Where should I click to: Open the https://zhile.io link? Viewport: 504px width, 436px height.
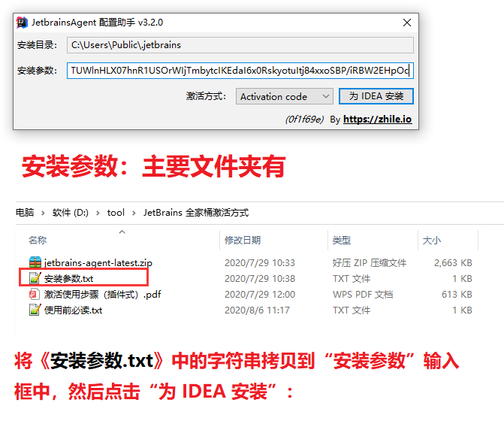pyautogui.click(x=377, y=119)
